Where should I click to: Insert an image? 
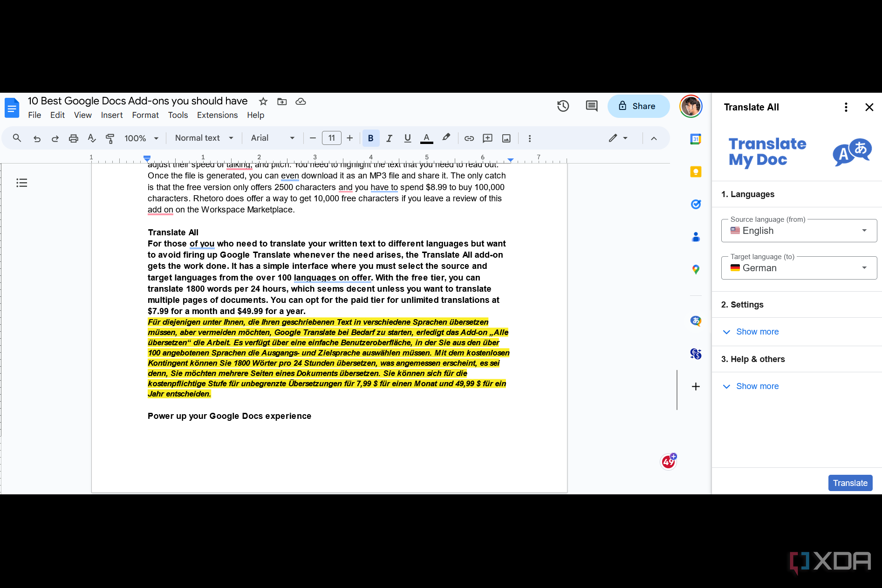tap(506, 138)
